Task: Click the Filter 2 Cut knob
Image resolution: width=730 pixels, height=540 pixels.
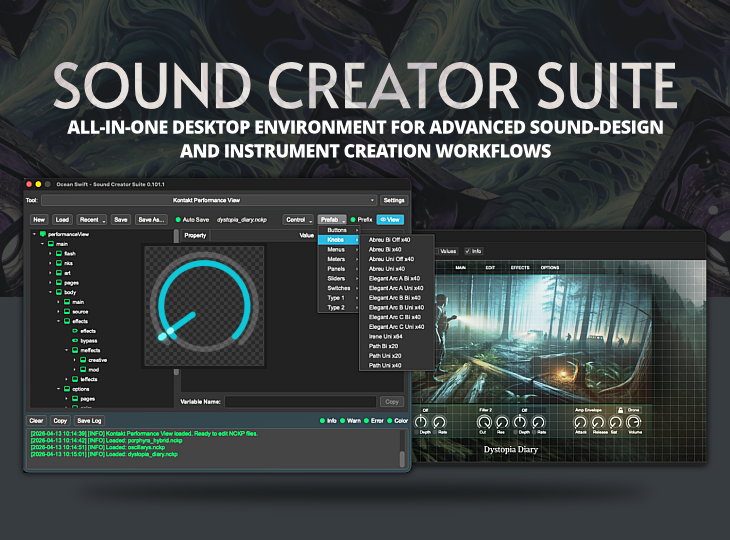Action: pyautogui.click(x=484, y=422)
